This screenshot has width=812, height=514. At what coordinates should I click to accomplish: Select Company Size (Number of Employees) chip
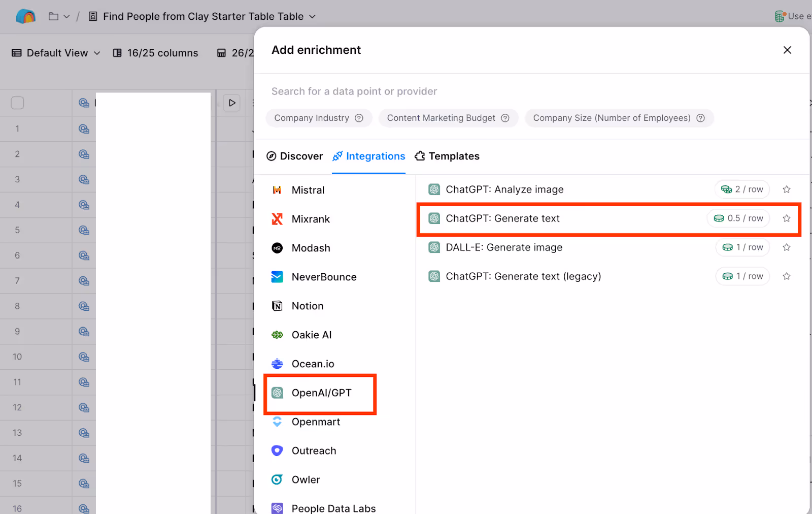pos(619,118)
